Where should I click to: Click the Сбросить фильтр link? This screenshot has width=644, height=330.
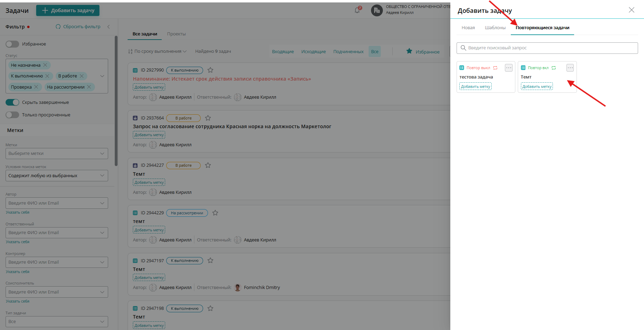tap(81, 26)
